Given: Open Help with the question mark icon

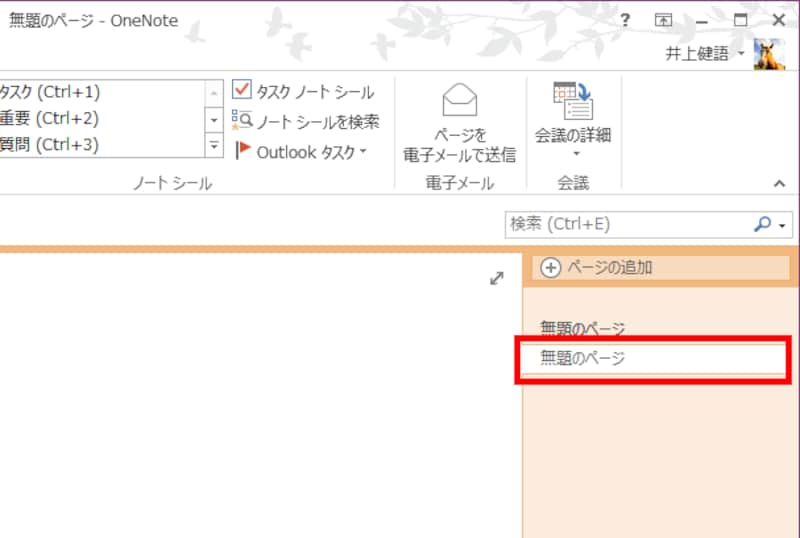Looking at the screenshot, I should coord(625,20).
